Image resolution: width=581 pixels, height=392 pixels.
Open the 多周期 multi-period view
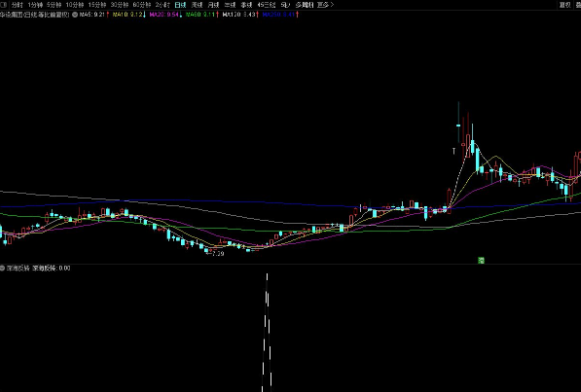coord(304,5)
